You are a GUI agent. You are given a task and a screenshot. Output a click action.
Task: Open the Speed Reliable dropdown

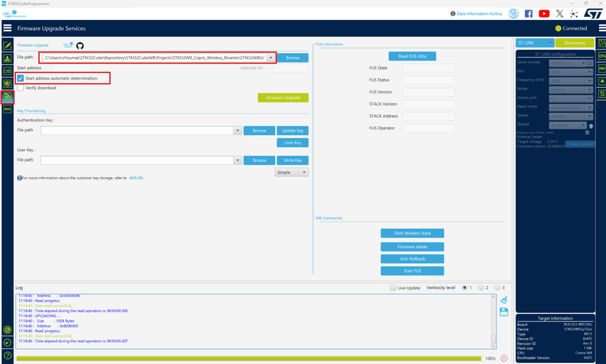(x=571, y=116)
